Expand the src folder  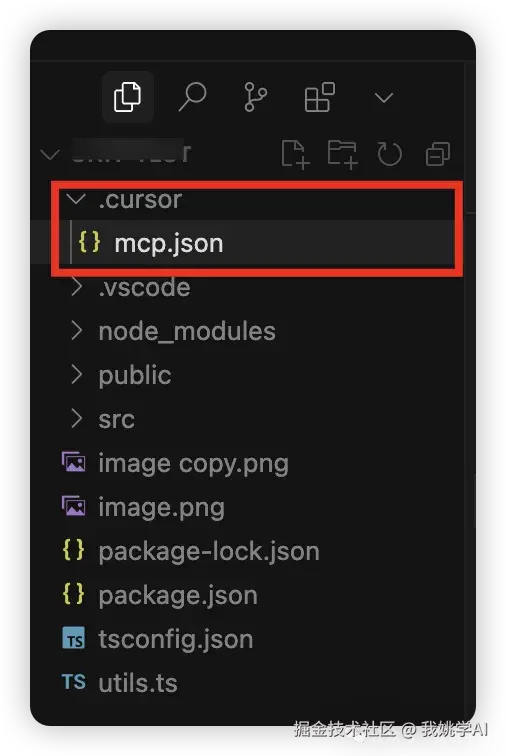(x=77, y=419)
